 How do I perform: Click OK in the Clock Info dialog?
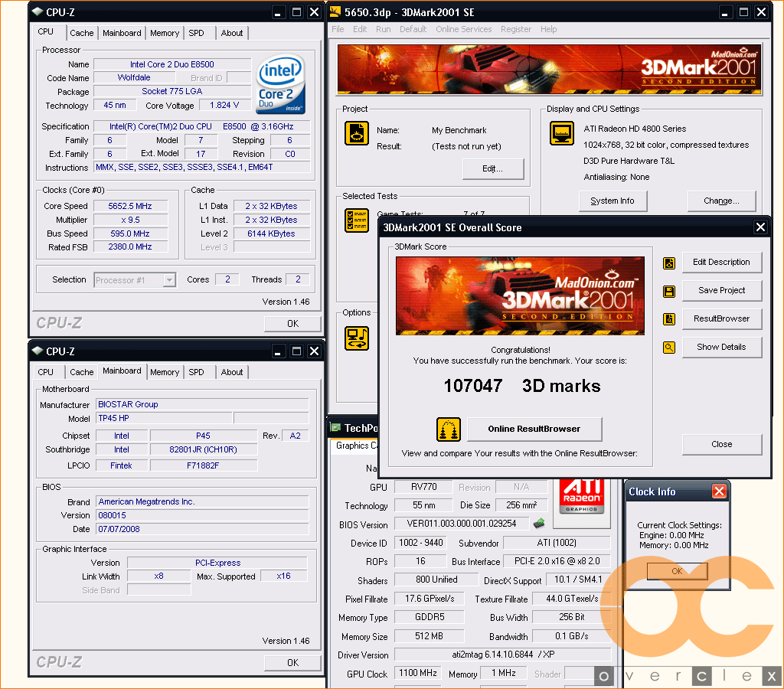tap(677, 571)
